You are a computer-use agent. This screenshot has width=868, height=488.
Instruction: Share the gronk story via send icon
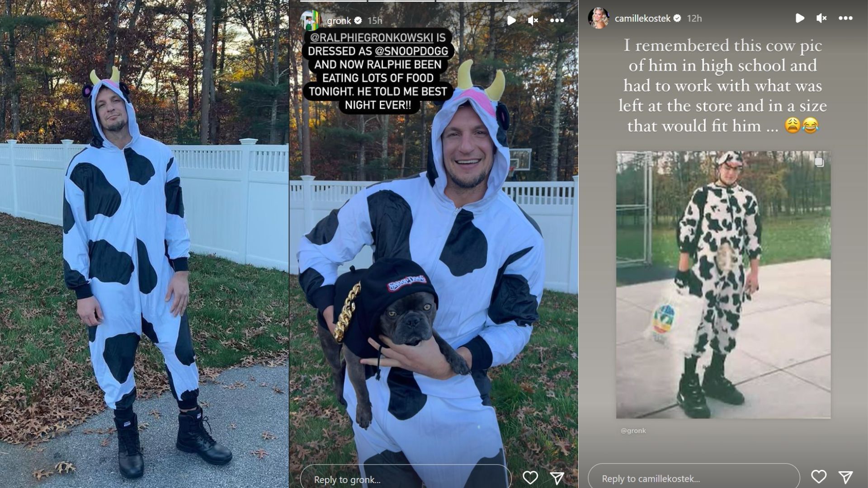pyautogui.click(x=557, y=478)
